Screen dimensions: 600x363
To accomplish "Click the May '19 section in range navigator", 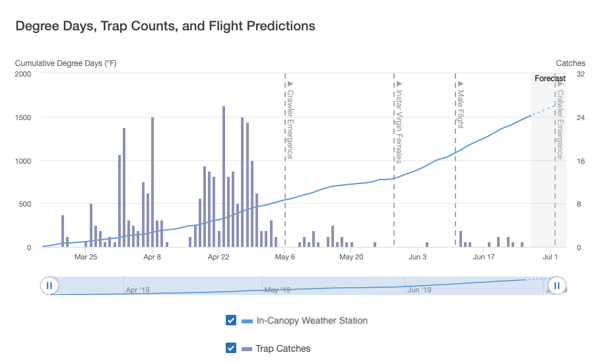I will (334, 285).
